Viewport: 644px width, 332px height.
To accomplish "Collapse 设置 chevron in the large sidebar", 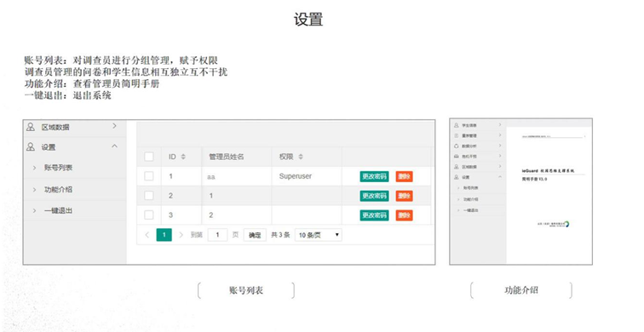I will 115,146.
